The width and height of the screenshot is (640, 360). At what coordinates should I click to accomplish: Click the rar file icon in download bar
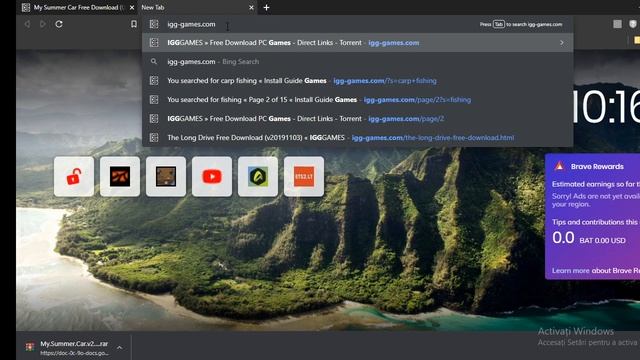(x=30, y=347)
